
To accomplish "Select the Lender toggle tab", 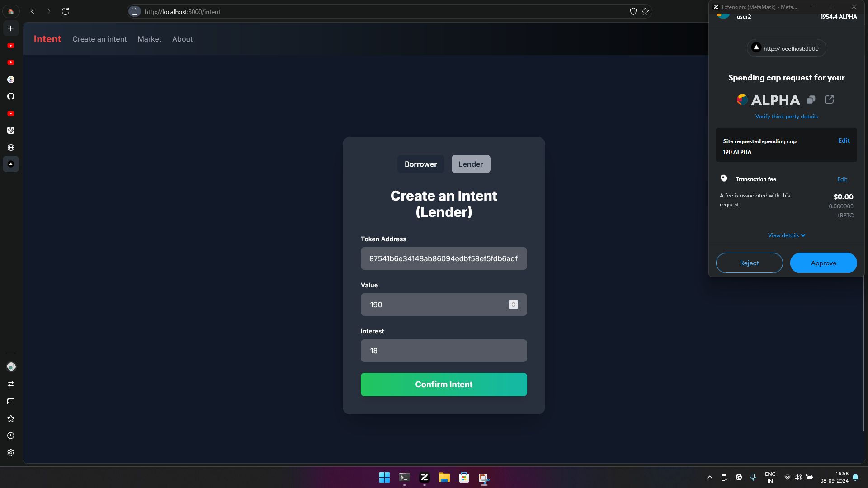I will click(470, 164).
